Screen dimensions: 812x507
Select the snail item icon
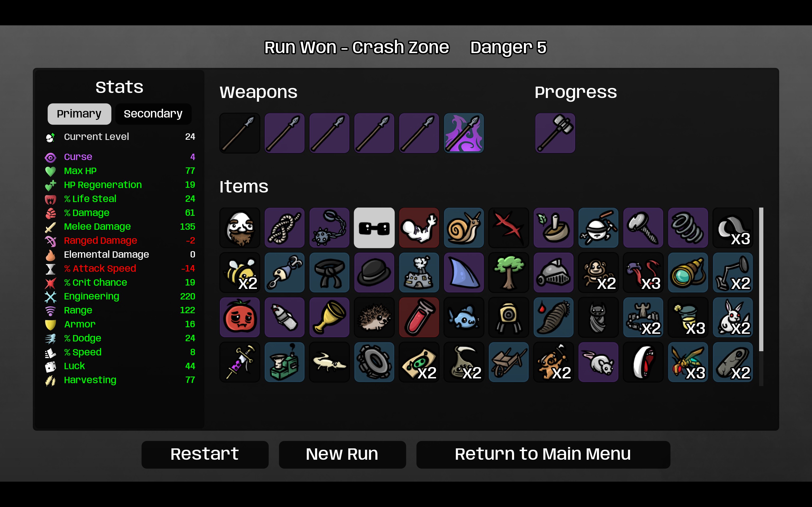click(464, 228)
